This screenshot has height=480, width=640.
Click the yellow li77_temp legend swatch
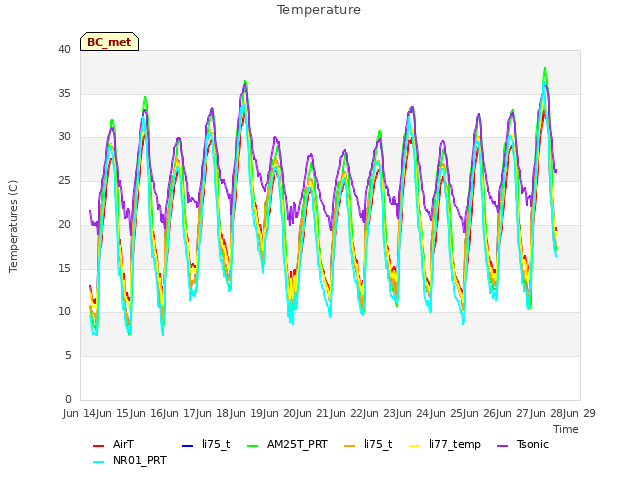(415, 446)
